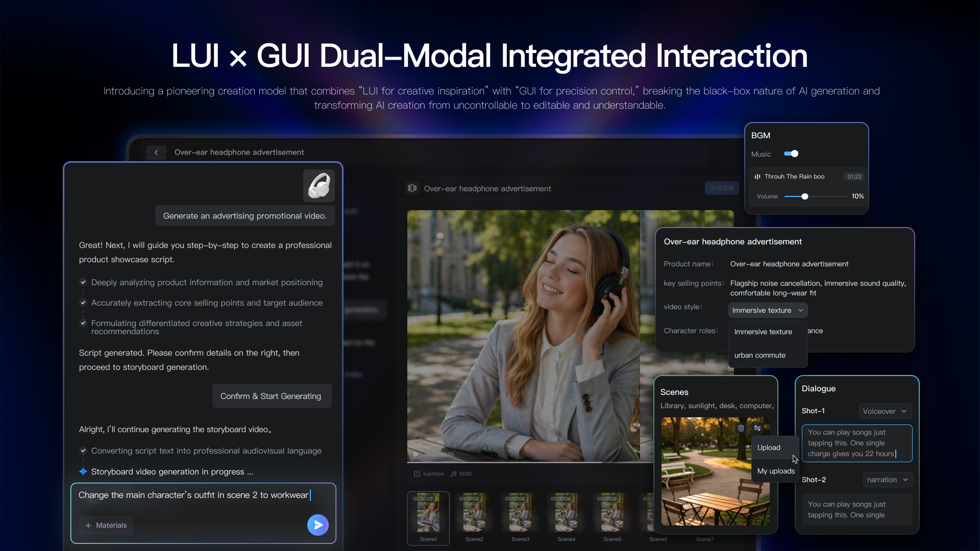The image size is (980, 551).
Task: Click Confirm & Start Generating button
Action: pos(271,396)
